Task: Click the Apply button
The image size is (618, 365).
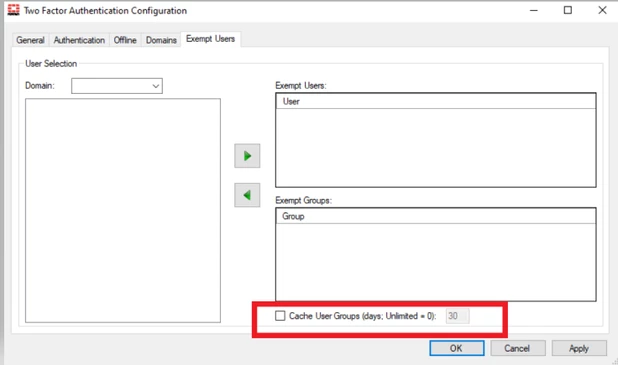Action: 579,348
